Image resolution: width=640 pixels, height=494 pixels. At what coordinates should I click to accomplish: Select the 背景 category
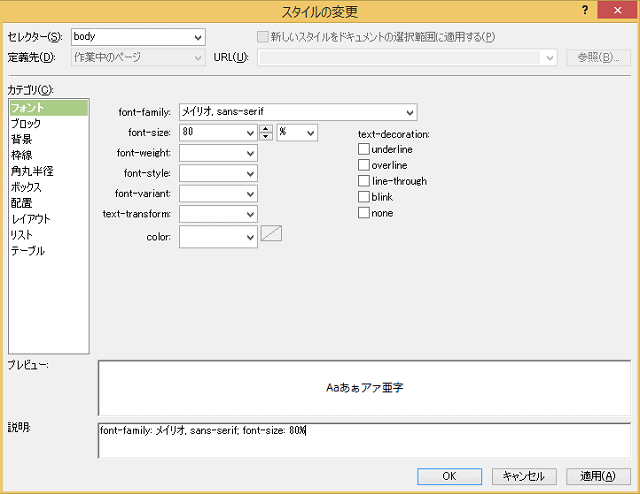49,139
